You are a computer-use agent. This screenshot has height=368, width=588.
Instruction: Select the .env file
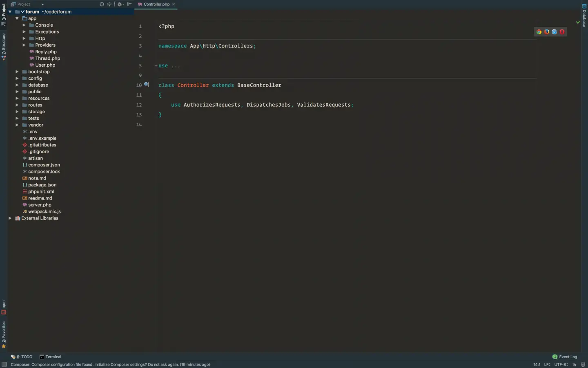[33, 132]
